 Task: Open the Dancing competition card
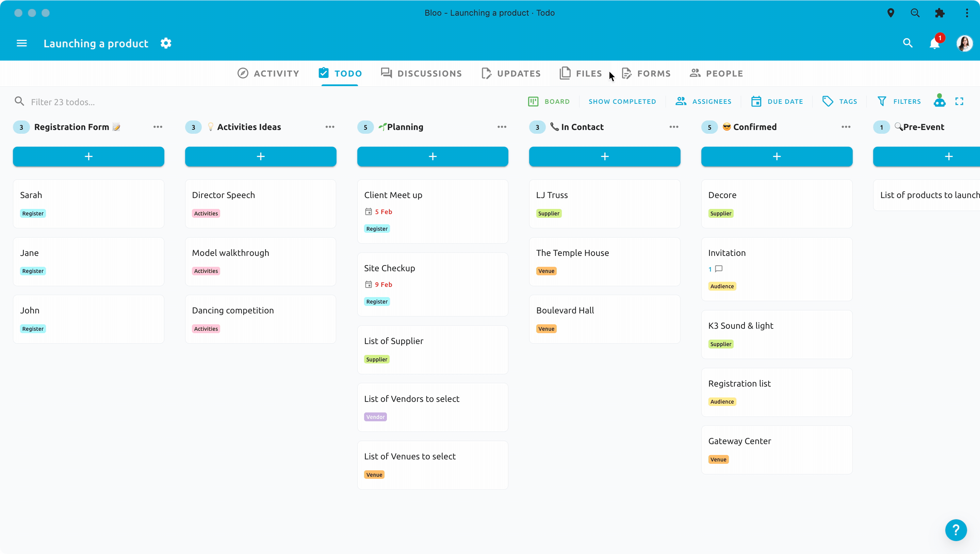tap(261, 319)
